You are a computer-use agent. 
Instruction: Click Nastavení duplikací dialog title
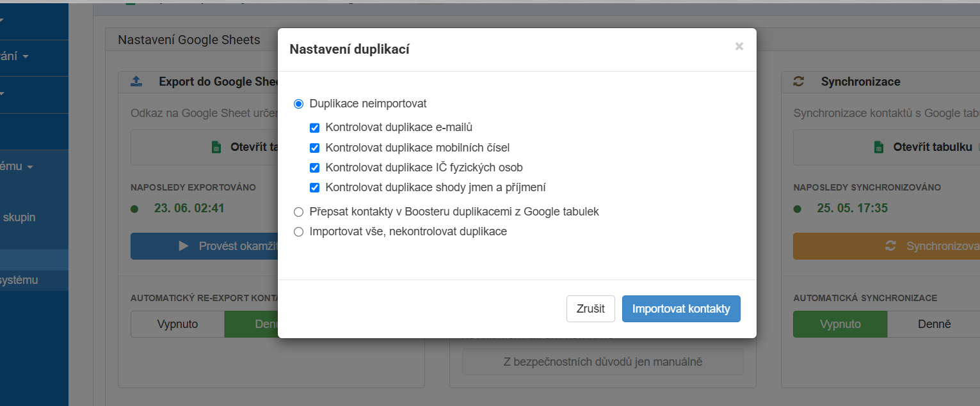point(349,49)
